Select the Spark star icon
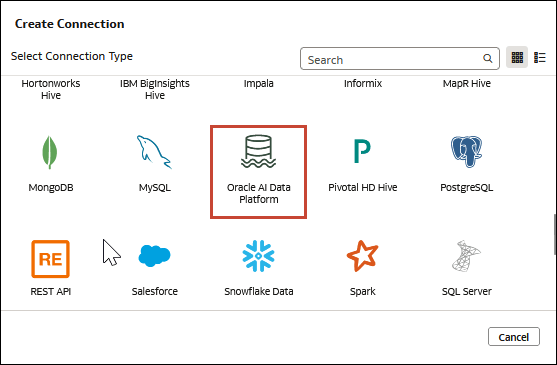Screen dimensions: 557x365 362,256
